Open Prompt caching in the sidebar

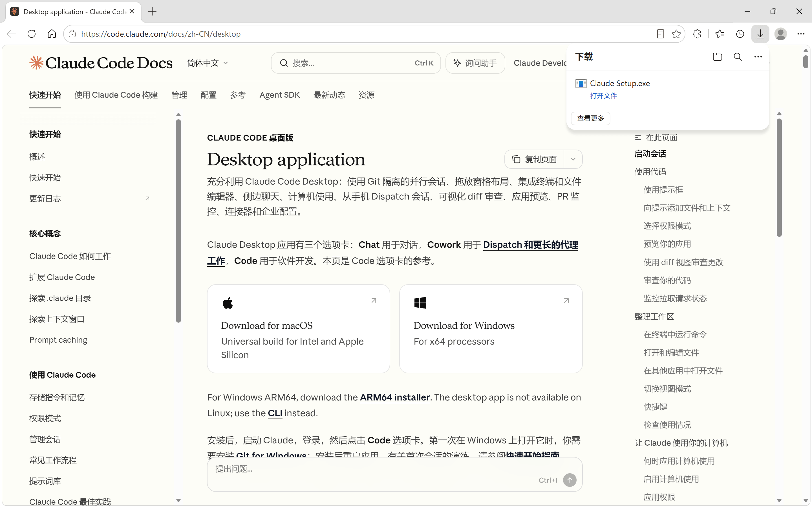click(58, 340)
